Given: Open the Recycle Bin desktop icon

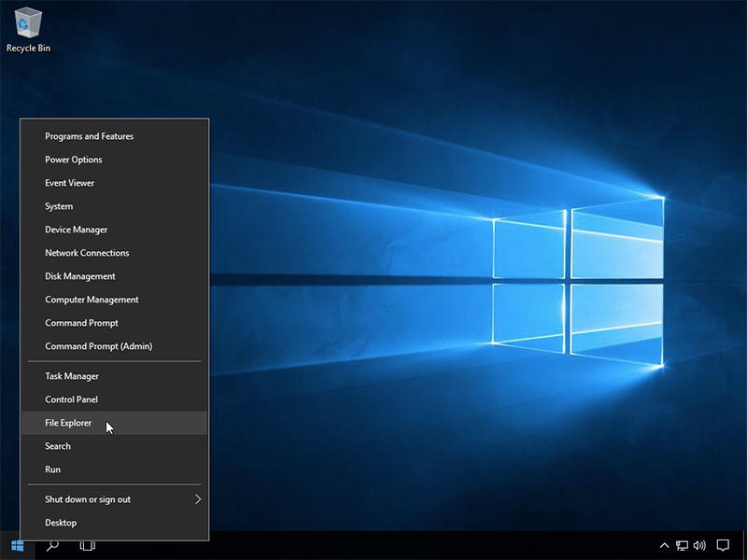Looking at the screenshot, I should click(28, 28).
